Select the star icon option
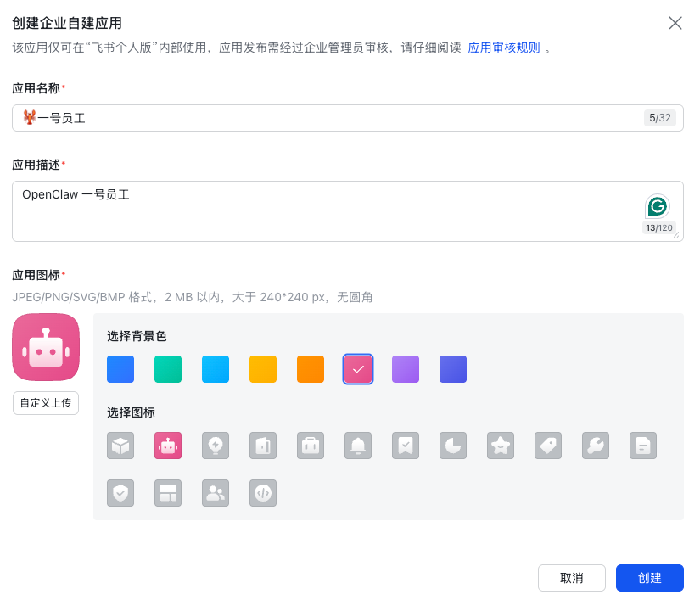The height and width of the screenshot is (600, 700). click(501, 446)
